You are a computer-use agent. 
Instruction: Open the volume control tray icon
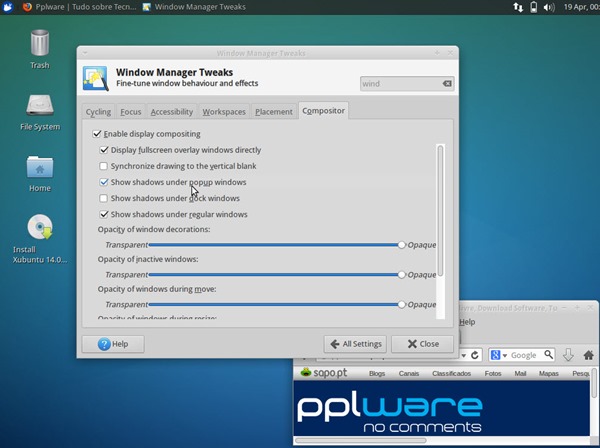[549, 7]
